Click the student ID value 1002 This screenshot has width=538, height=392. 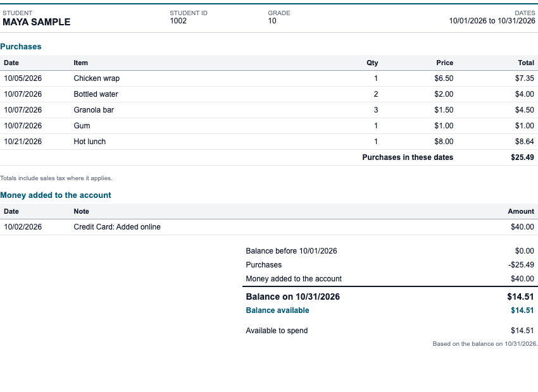178,21
